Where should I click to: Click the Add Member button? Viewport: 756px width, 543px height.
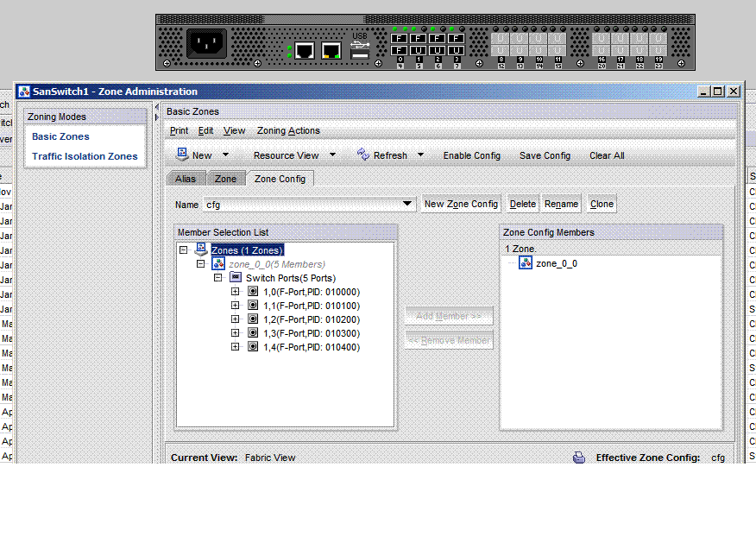click(x=449, y=316)
